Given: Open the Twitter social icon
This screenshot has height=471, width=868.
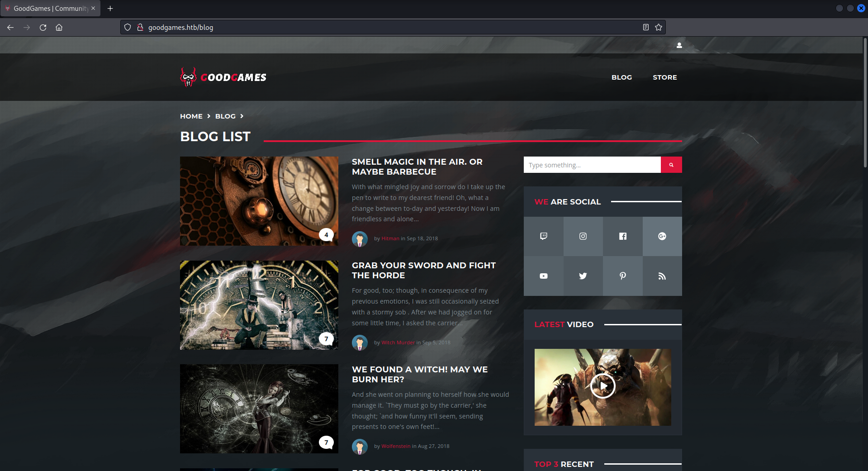Looking at the screenshot, I should coord(583,276).
